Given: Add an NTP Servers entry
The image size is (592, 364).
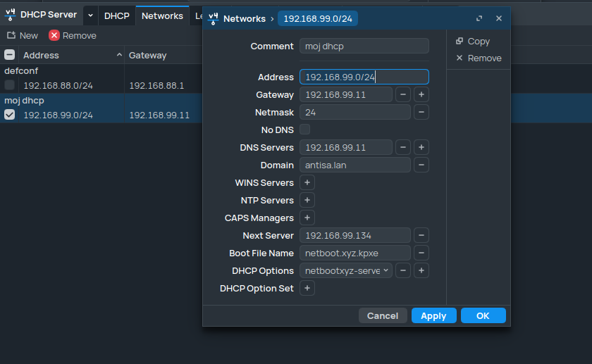Looking at the screenshot, I should [307, 200].
